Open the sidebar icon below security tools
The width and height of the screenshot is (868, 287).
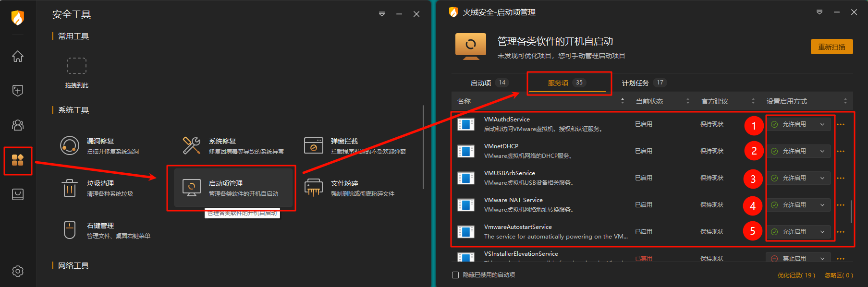point(18,194)
